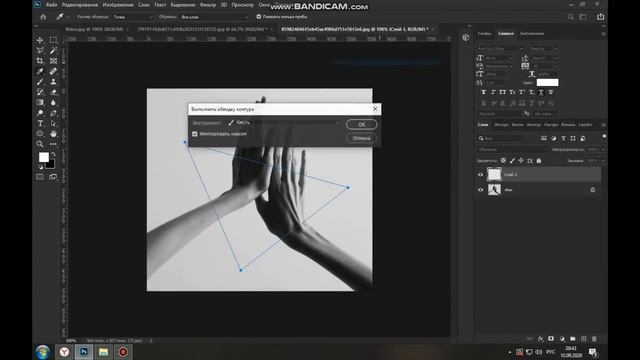Select the Lasso tool
Image resolution: width=640 pixels, height=360 pixels.
[x=40, y=51]
